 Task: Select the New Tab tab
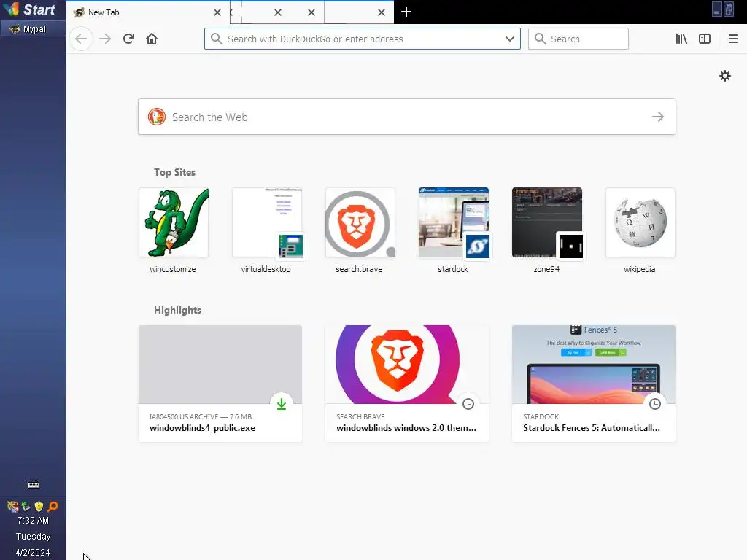click(147, 12)
